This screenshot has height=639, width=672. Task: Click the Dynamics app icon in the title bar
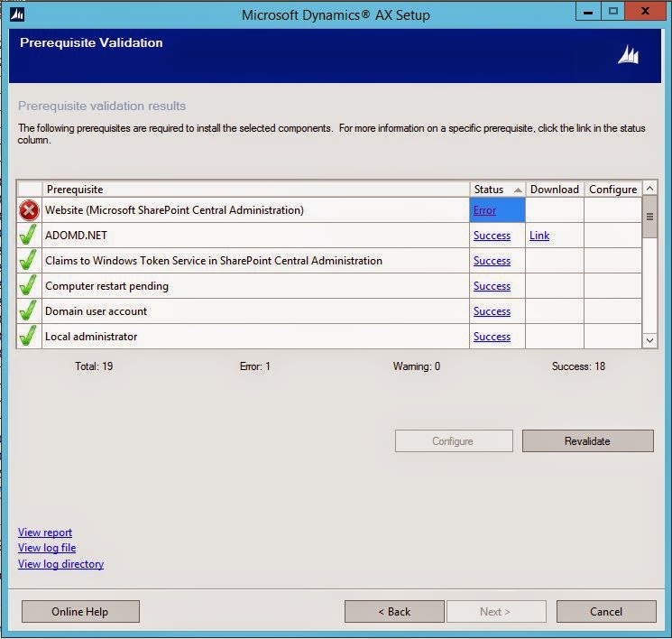coord(17,14)
